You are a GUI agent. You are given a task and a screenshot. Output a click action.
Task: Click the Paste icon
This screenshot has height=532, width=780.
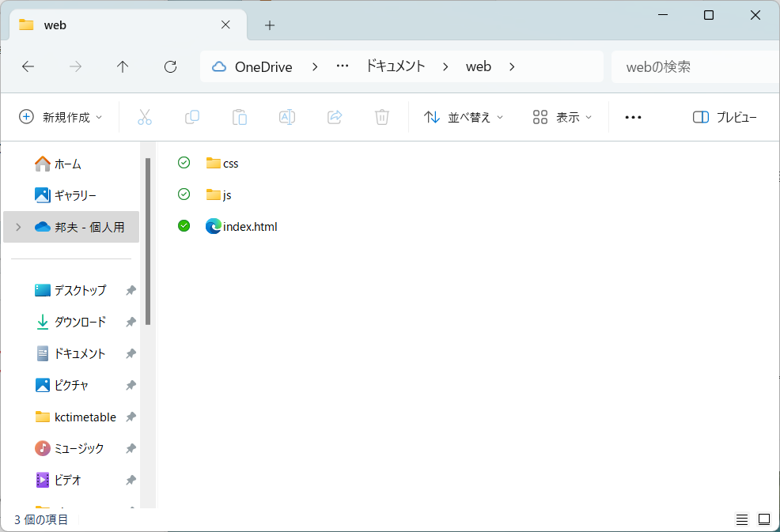240,116
